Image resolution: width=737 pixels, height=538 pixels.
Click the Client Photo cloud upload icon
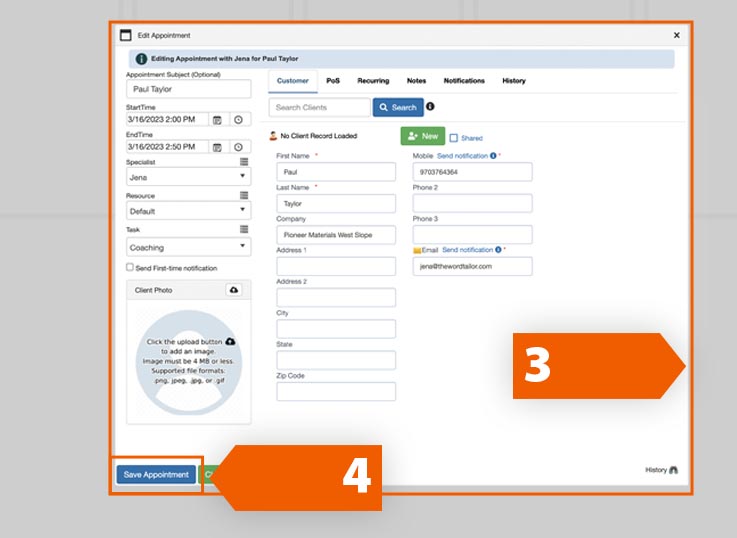click(x=234, y=290)
